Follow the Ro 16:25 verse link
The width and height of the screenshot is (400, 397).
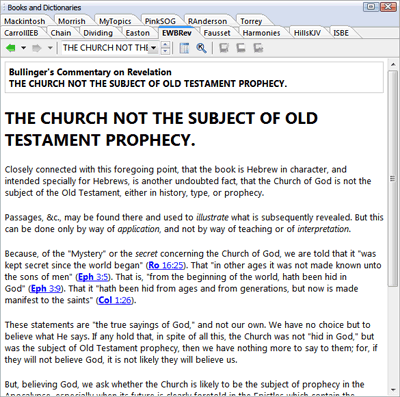(x=166, y=265)
